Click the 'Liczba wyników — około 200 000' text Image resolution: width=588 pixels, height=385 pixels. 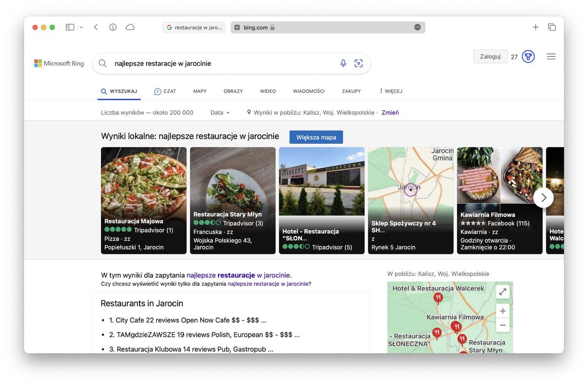(x=147, y=113)
